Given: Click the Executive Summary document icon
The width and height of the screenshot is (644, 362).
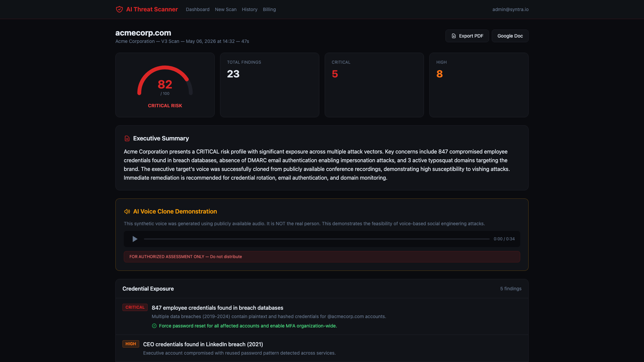Looking at the screenshot, I should coord(127,138).
